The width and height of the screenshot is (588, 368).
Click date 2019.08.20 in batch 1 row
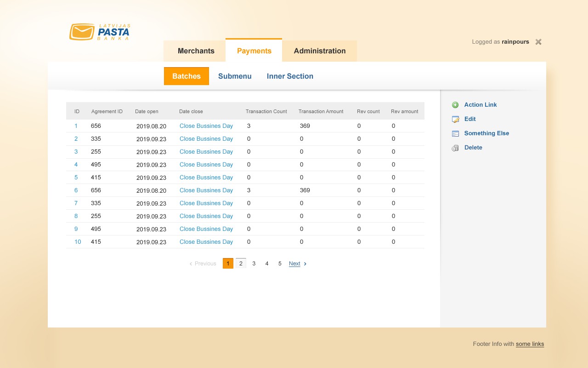[x=151, y=126]
